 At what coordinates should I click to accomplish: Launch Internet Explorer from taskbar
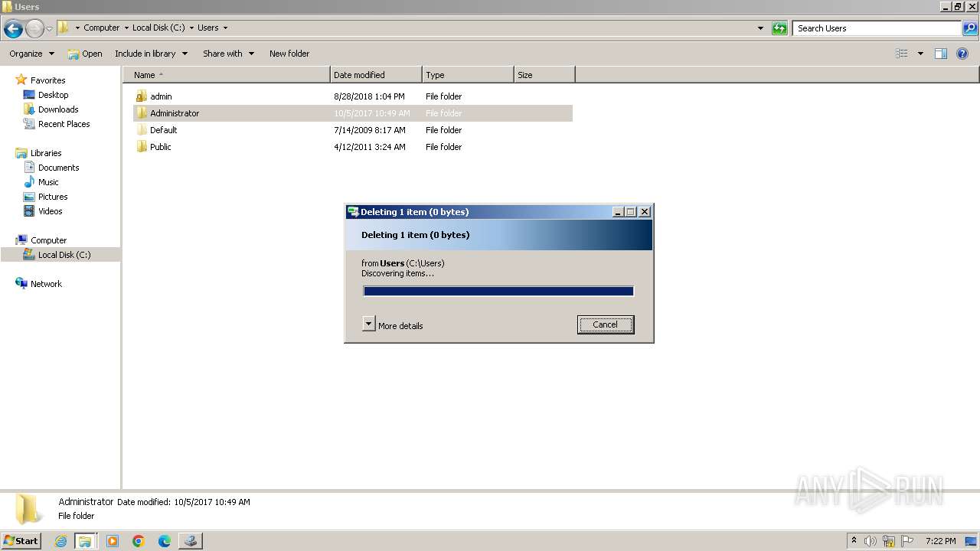tap(60, 541)
